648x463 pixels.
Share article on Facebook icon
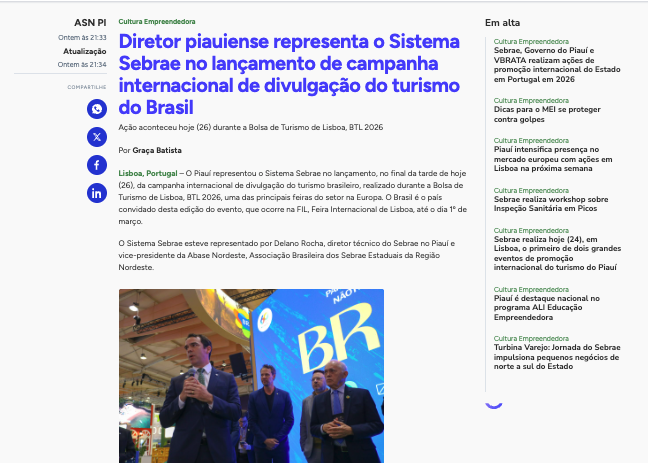click(x=97, y=165)
